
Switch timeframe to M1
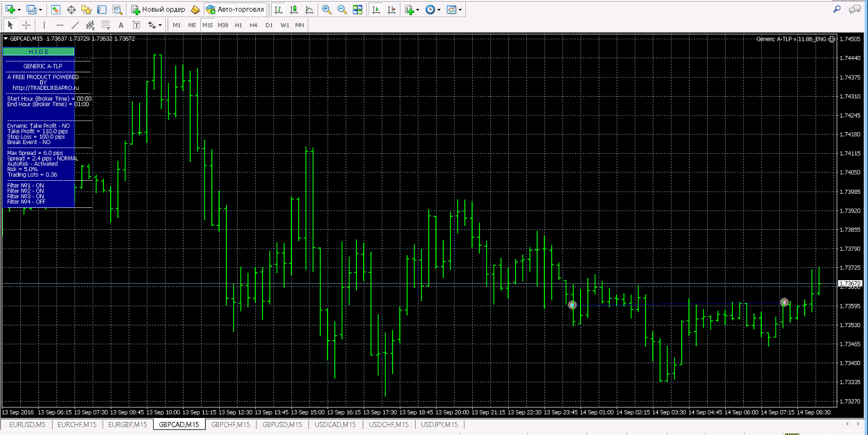click(177, 25)
